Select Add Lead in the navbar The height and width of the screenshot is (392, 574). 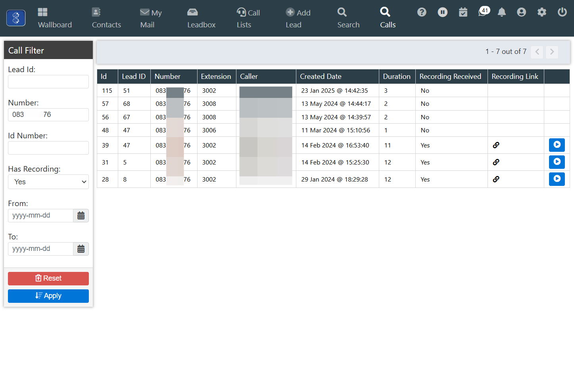(298, 18)
